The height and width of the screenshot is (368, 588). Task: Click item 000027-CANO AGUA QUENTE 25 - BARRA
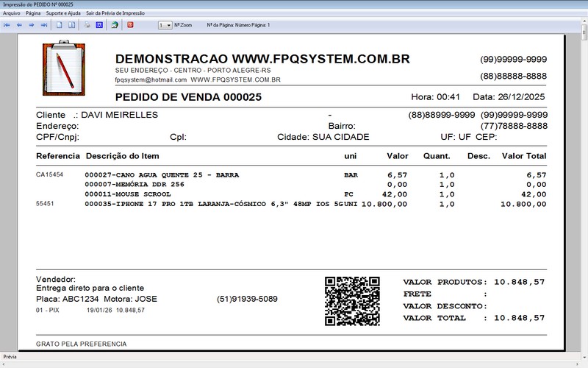(x=162, y=175)
